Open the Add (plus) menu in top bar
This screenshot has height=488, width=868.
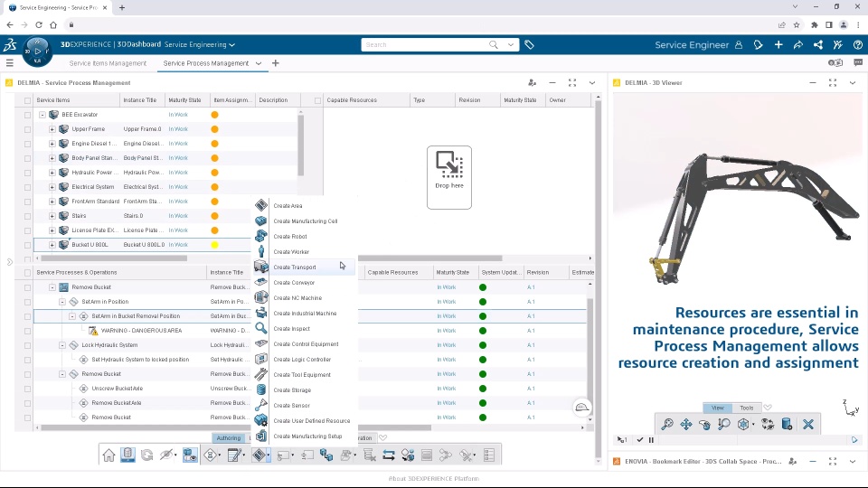778,45
